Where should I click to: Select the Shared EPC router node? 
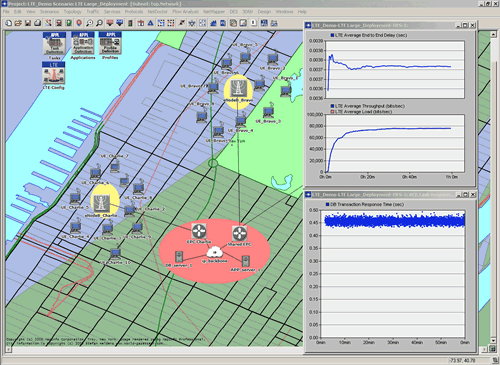click(239, 233)
